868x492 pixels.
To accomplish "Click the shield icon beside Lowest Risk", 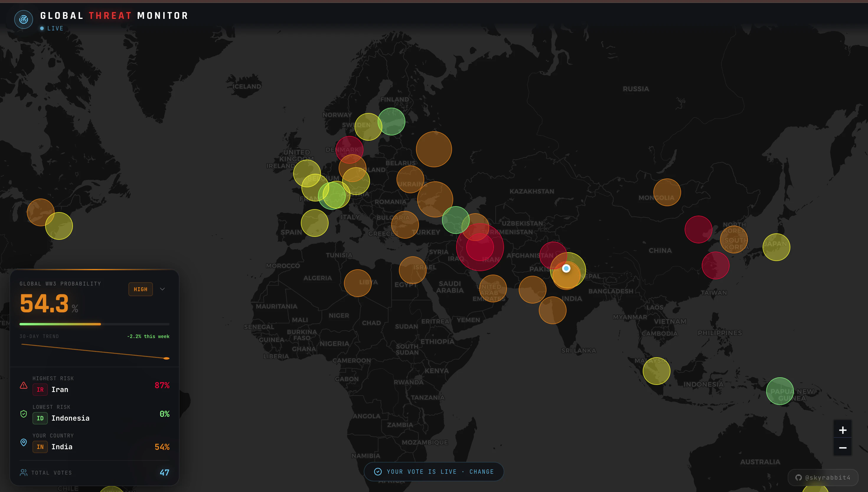I will [23, 414].
